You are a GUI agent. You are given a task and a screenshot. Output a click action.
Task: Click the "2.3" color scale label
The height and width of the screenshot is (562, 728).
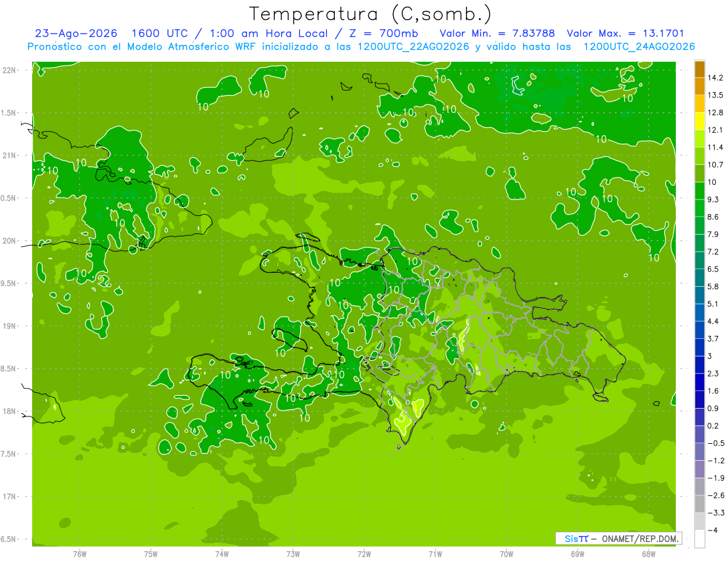(x=714, y=373)
